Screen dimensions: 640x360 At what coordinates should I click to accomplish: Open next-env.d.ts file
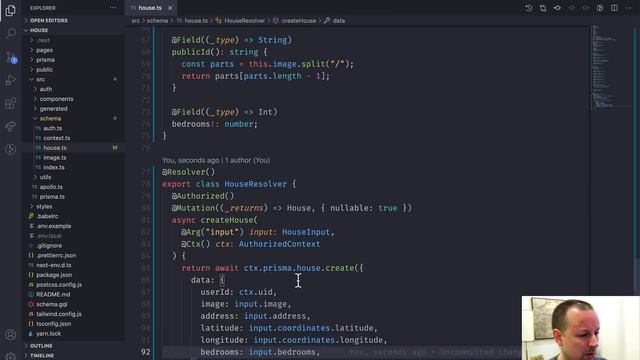click(x=73, y=265)
